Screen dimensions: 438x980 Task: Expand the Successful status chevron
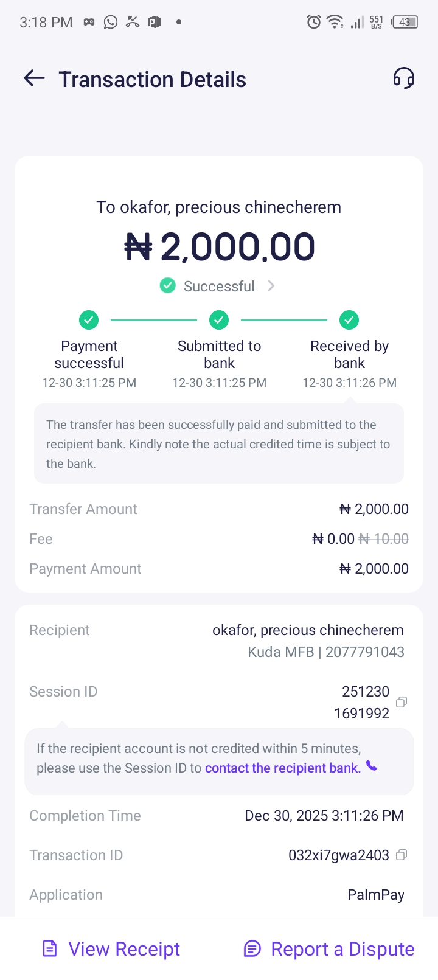(271, 286)
